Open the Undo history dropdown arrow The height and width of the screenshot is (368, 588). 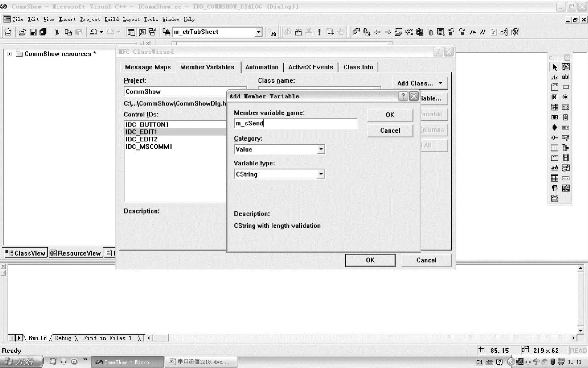point(101,32)
